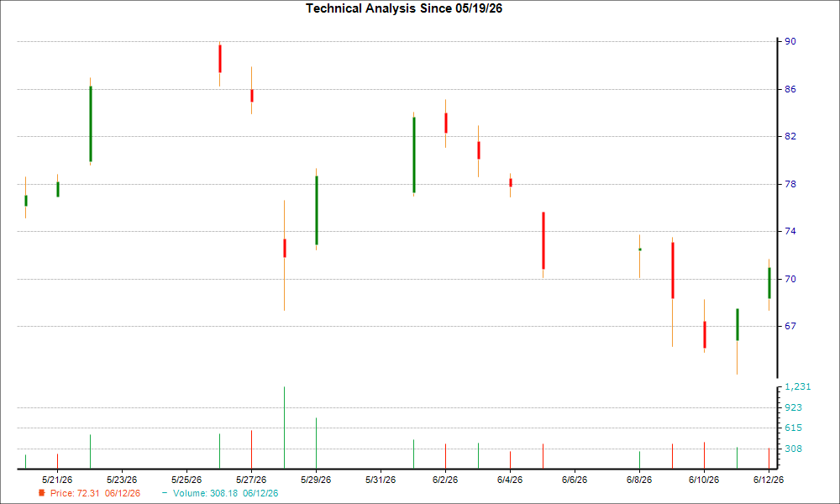Select the small red candlestick on 6/4/26

[x=511, y=182]
